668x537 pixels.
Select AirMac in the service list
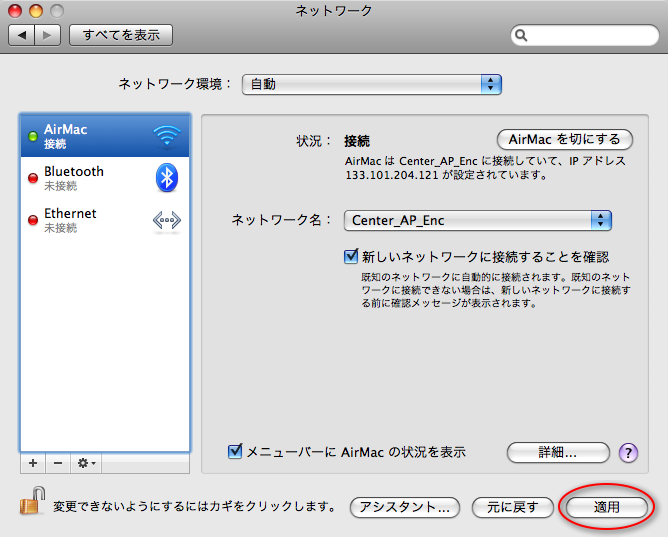tap(105, 136)
